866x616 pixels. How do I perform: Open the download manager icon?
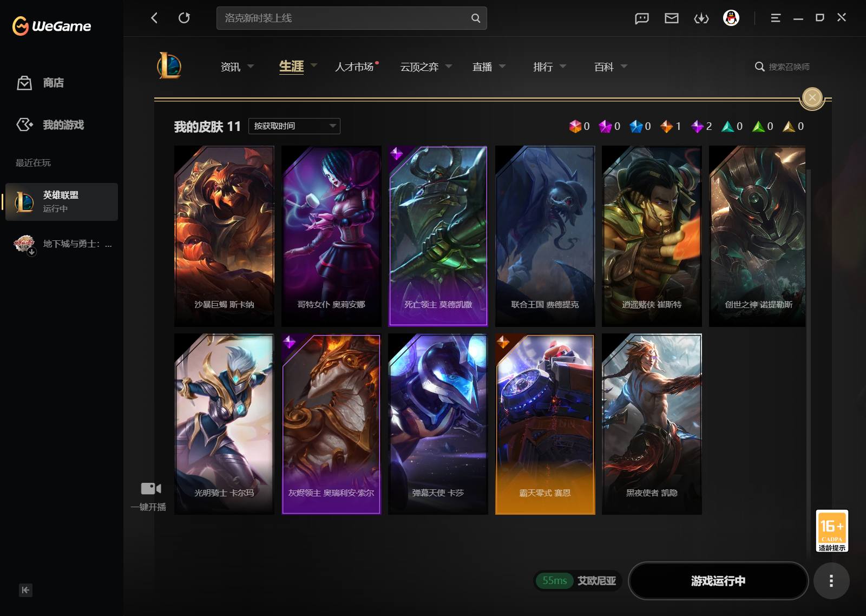(701, 18)
